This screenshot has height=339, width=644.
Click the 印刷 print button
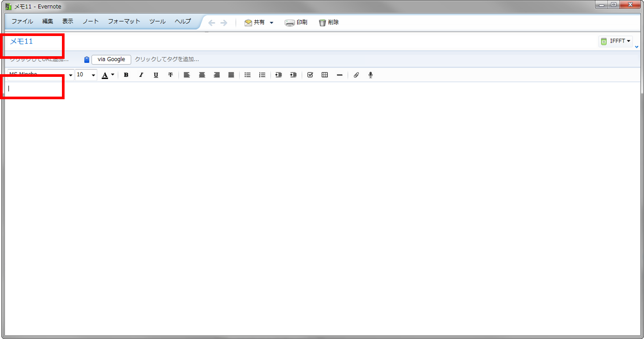296,22
